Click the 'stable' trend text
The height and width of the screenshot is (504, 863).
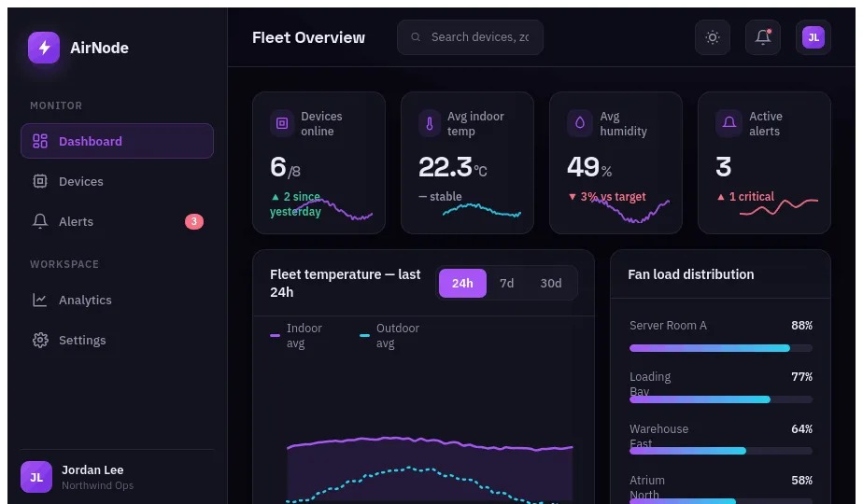pyautogui.click(x=440, y=196)
